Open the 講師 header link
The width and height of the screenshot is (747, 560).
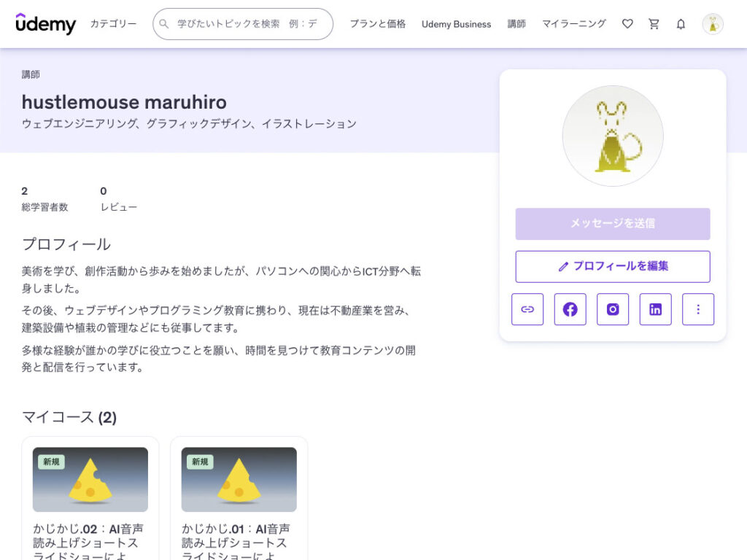coord(516,24)
